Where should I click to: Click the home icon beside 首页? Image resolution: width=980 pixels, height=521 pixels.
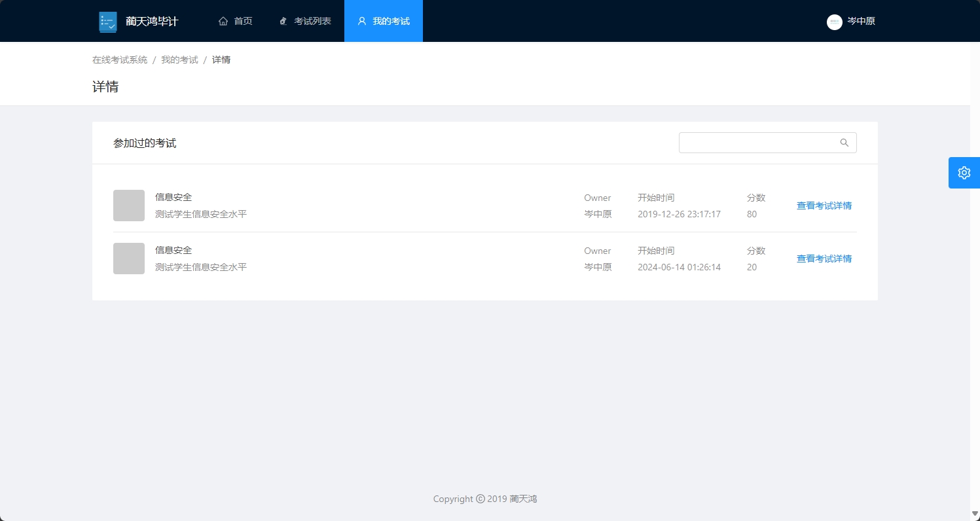point(223,21)
